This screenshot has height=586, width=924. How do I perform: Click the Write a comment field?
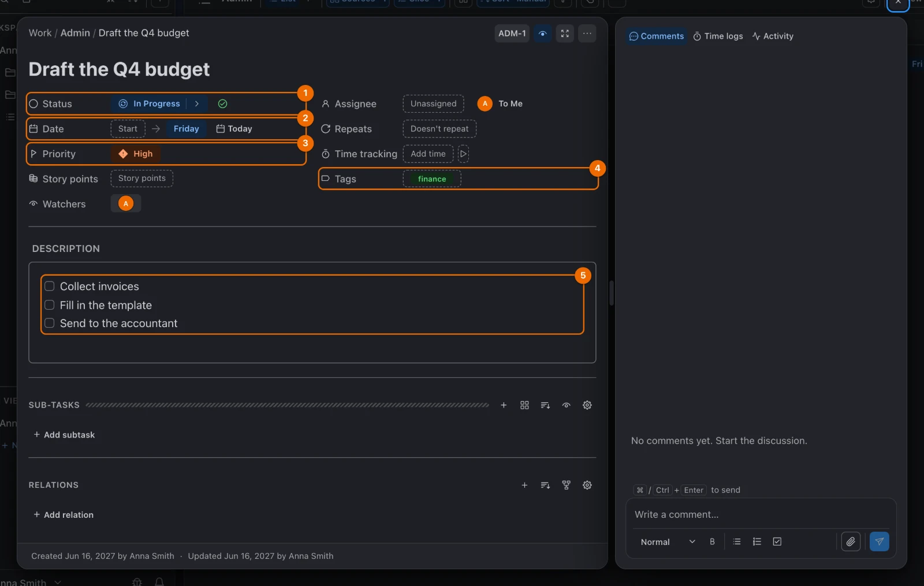click(761, 514)
